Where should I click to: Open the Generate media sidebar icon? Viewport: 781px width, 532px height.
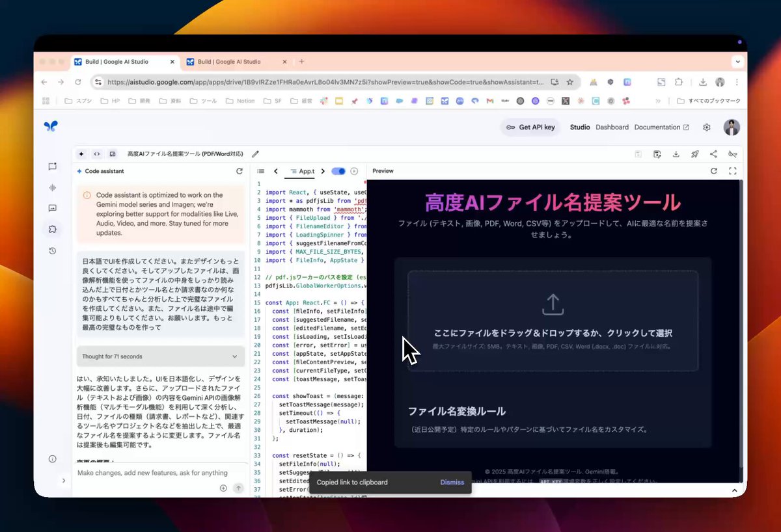click(52, 208)
